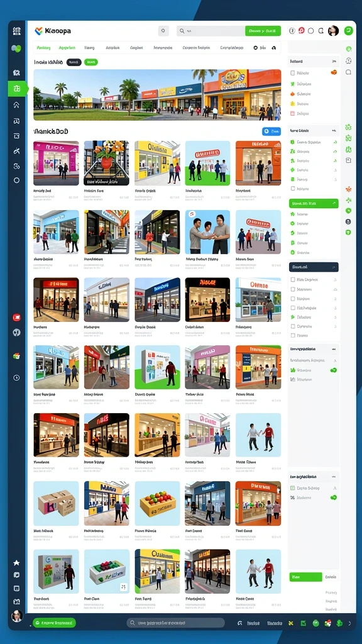Screen dimensions: 362x644
Task: Open the grid menu icon atop left sidebar
Action: point(16,31)
